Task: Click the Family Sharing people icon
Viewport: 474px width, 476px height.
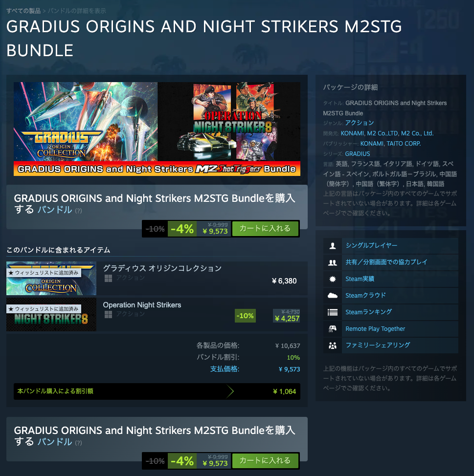Action: click(x=333, y=345)
